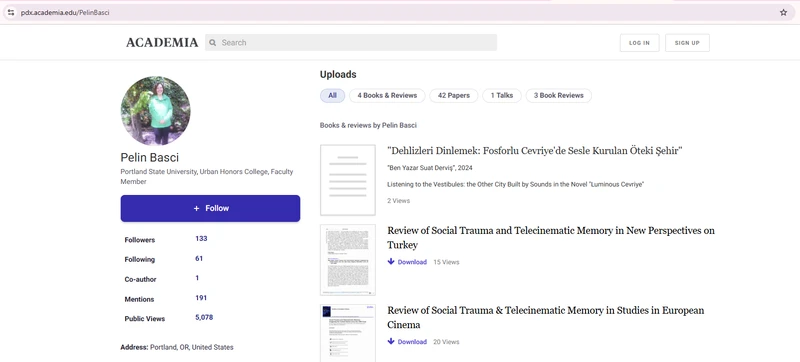Click the 20 Views count
This screenshot has height=362, width=800.
[x=446, y=342]
